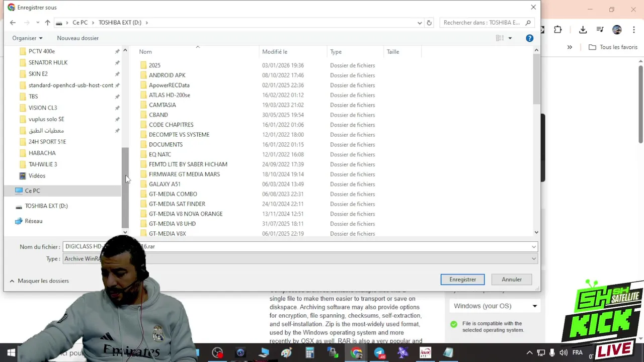Select the DECOMPTE VS SYSTEME folder
This screenshot has width=644, height=362.
(179, 135)
